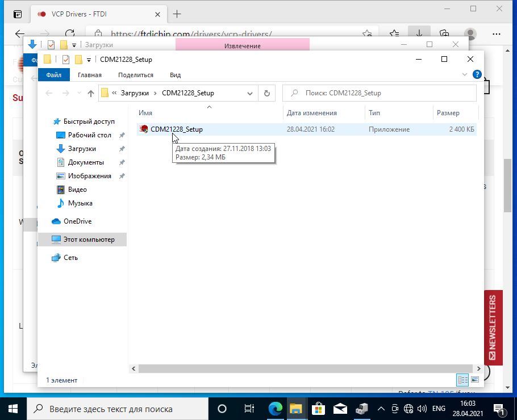
Task: Open Microsoft Store from the taskbar
Action: point(318,409)
